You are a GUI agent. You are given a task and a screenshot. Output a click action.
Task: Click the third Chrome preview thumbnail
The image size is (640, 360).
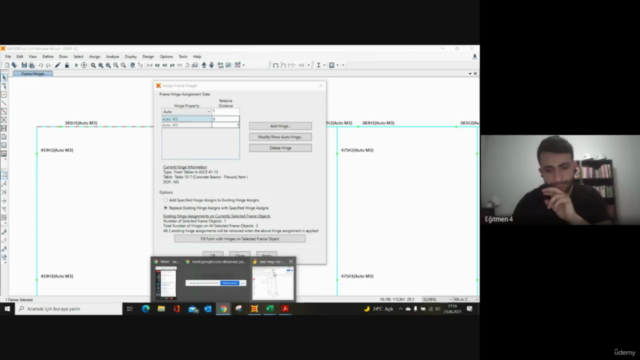point(273,283)
